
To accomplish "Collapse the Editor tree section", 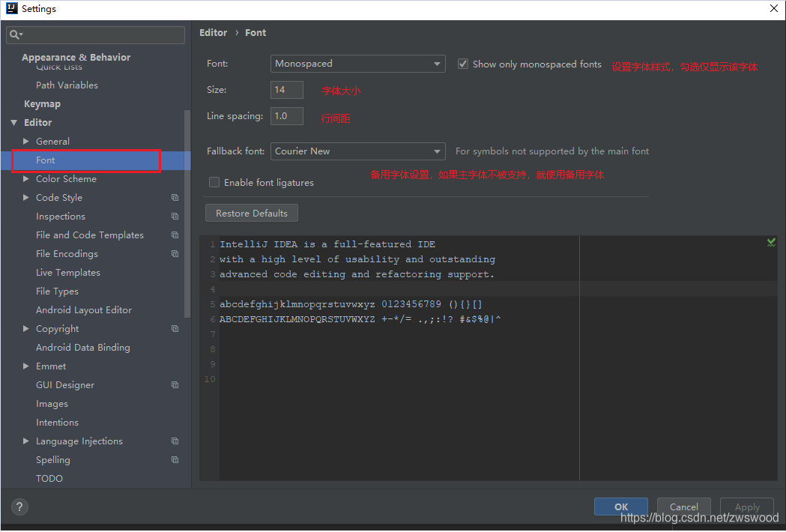I will click(x=14, y=123).
